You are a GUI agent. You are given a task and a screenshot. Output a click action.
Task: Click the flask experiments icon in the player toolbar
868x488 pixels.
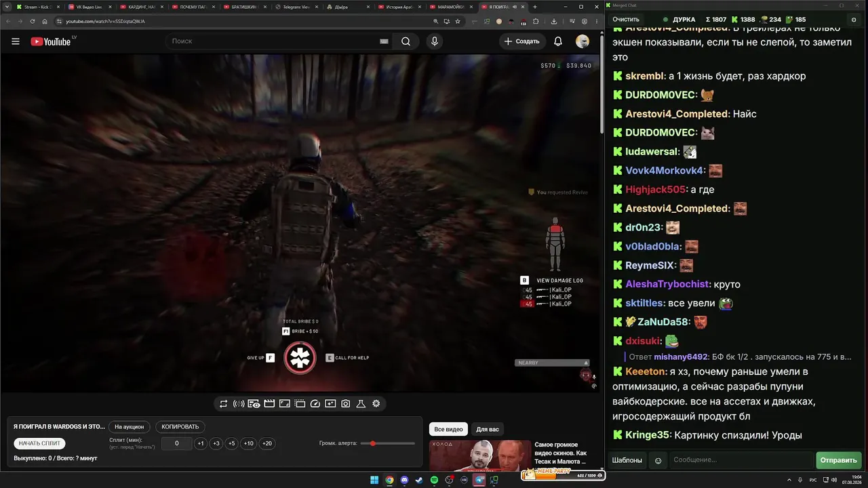coord(361,404)
